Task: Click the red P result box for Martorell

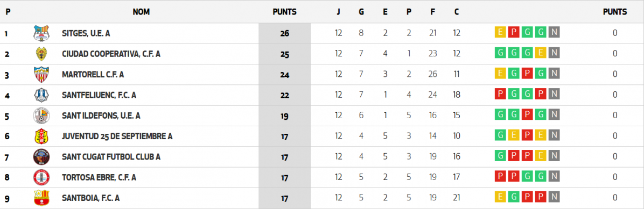Action: [x=527, y=74]
